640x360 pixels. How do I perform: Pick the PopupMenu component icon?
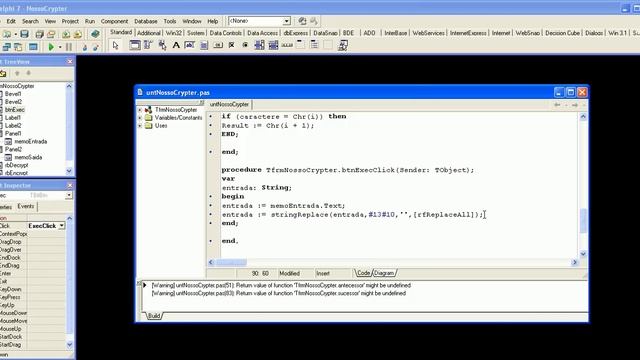(x=162, y=45)
